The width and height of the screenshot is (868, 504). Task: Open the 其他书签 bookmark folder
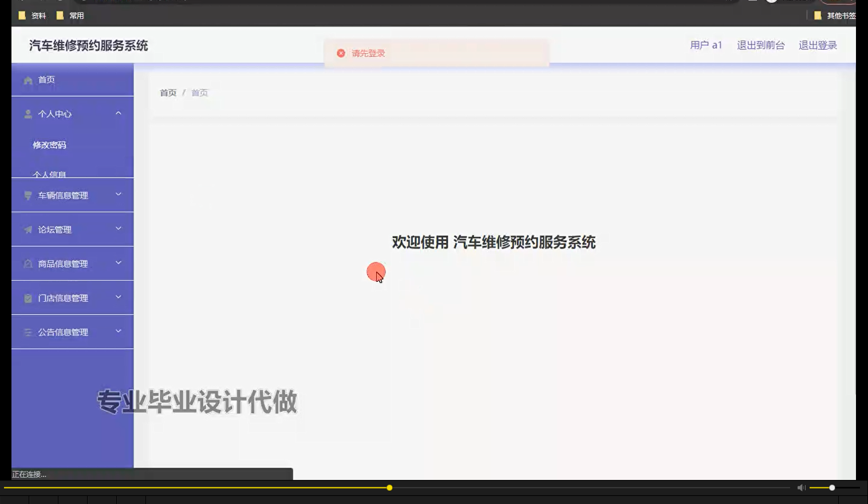coord(835,15)
